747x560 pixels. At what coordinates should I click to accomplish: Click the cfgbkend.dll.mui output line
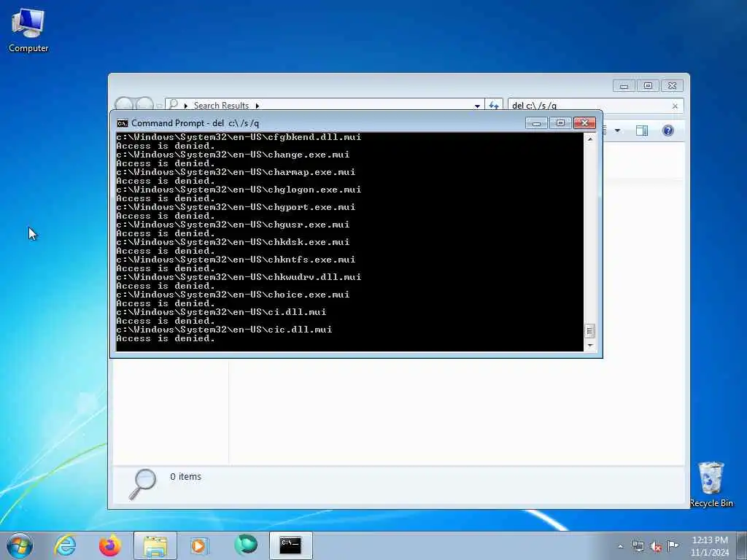(x=239, y=137)
